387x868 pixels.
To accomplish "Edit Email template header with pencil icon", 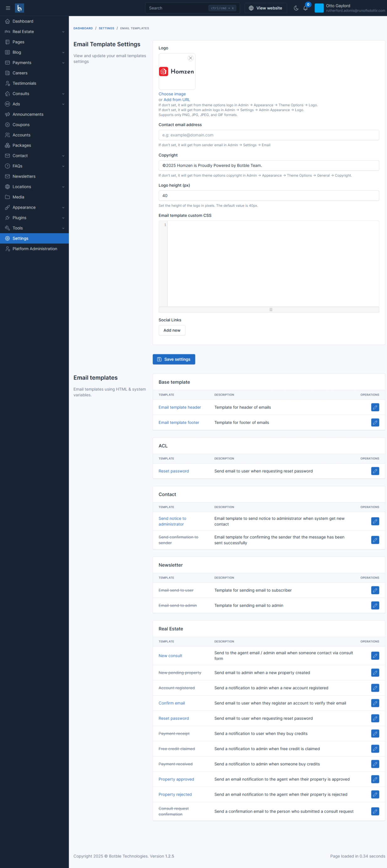I will click(x=375, y=407).
